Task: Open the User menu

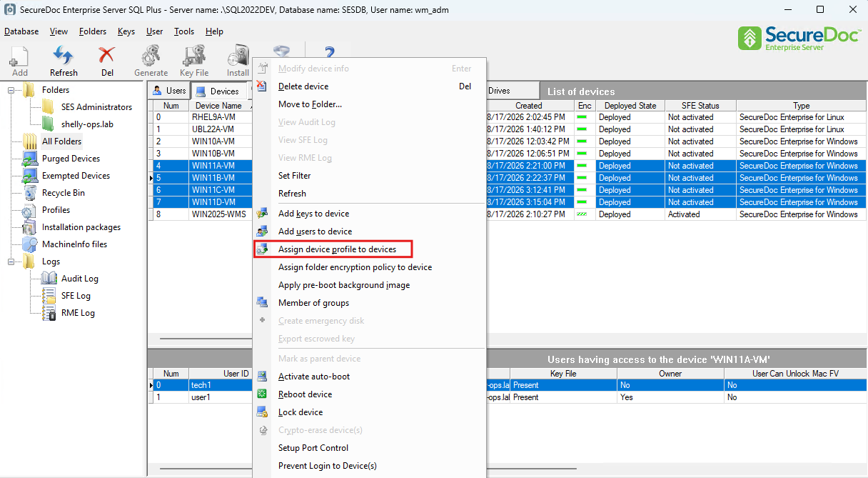Action: [x=154, y=31]
